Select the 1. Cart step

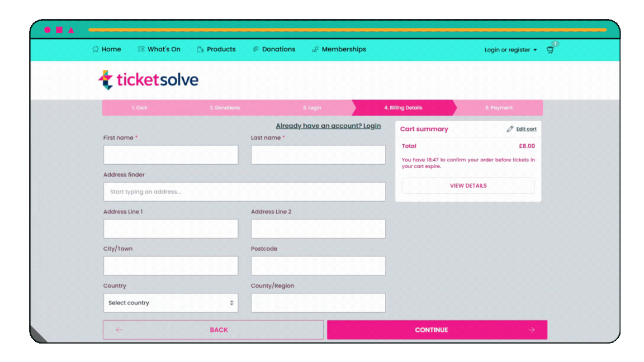click(139, 107)
